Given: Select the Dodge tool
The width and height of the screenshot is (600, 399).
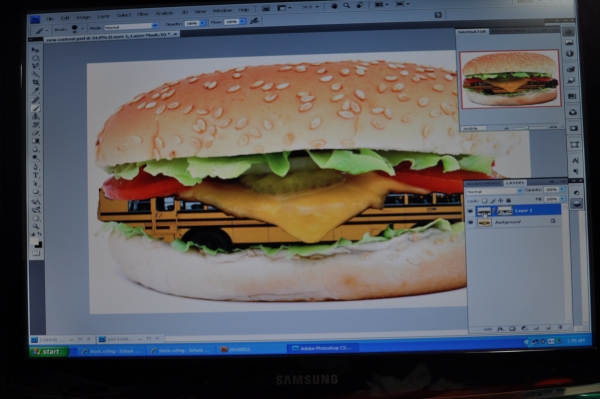Looking at the screenshot, I should pyautogui.click(x=35, y=157).
